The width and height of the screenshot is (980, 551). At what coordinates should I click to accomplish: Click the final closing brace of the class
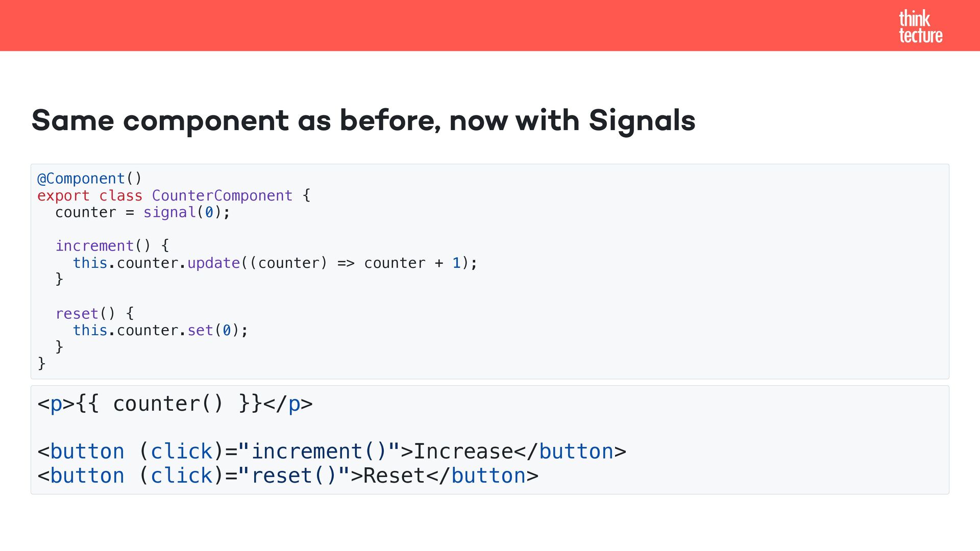(x=41, y=363)
